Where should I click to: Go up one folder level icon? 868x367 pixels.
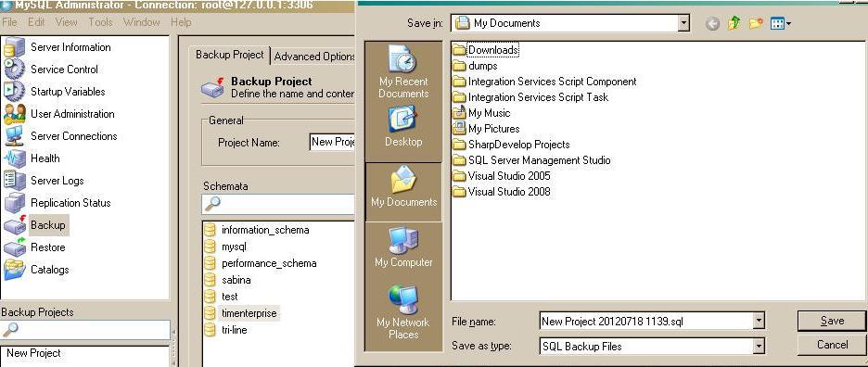pyautogui.click(x=734, y=23)
